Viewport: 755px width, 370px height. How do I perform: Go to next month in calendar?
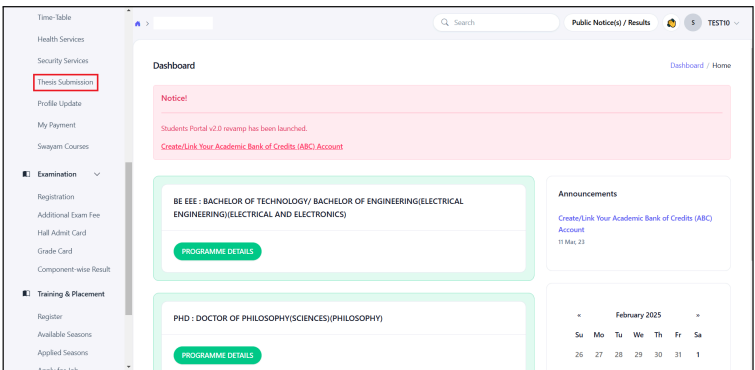point(698,316)
